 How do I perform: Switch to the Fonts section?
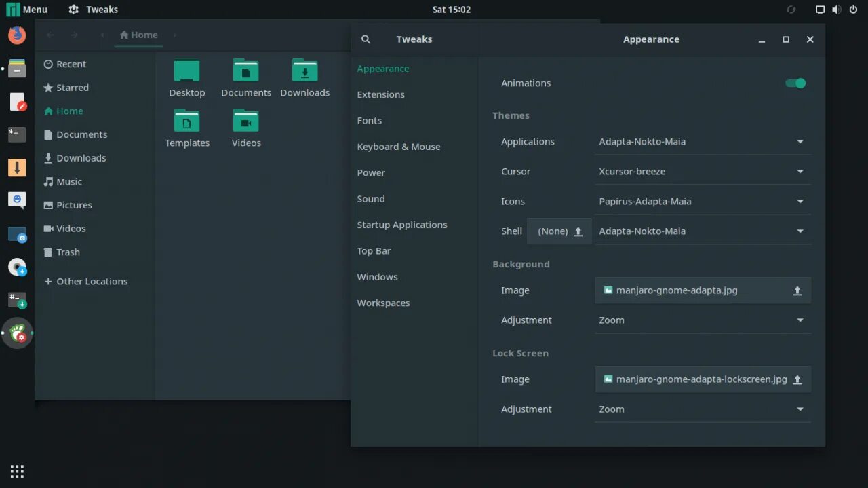pyautogui.click(x=414, y=121)
